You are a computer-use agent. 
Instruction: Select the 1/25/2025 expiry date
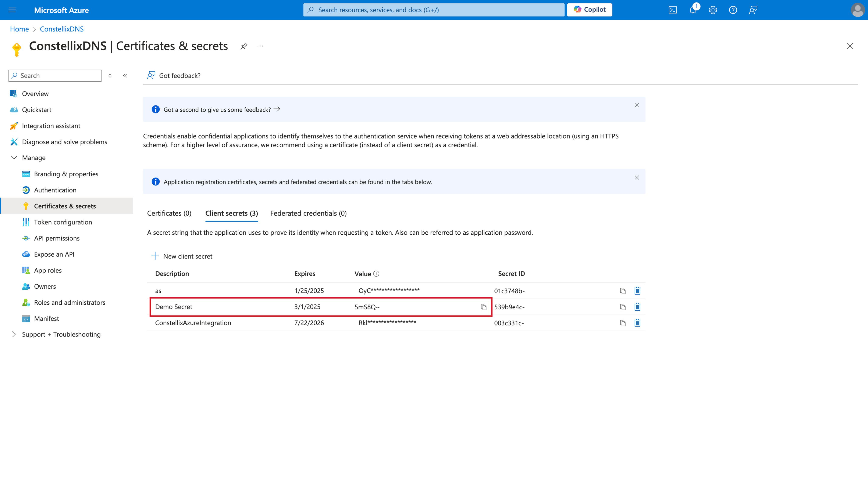tap(309, 291)
